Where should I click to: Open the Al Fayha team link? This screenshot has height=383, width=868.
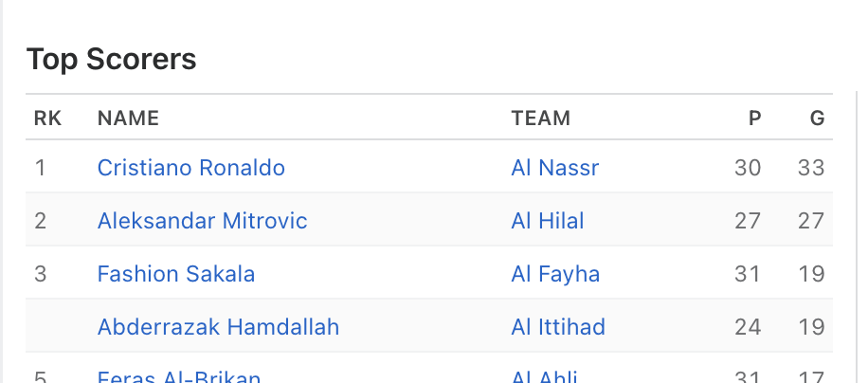[555, 274]
